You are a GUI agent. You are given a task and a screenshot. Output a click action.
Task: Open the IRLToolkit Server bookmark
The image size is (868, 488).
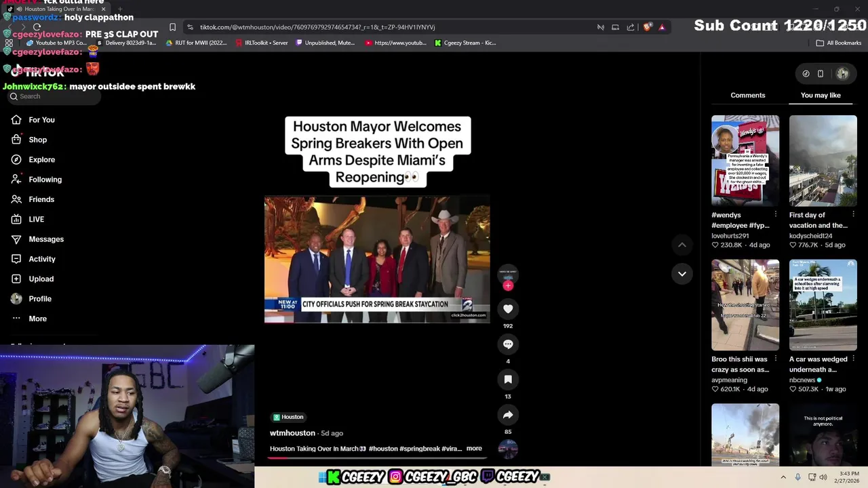[x=262, y=43]
